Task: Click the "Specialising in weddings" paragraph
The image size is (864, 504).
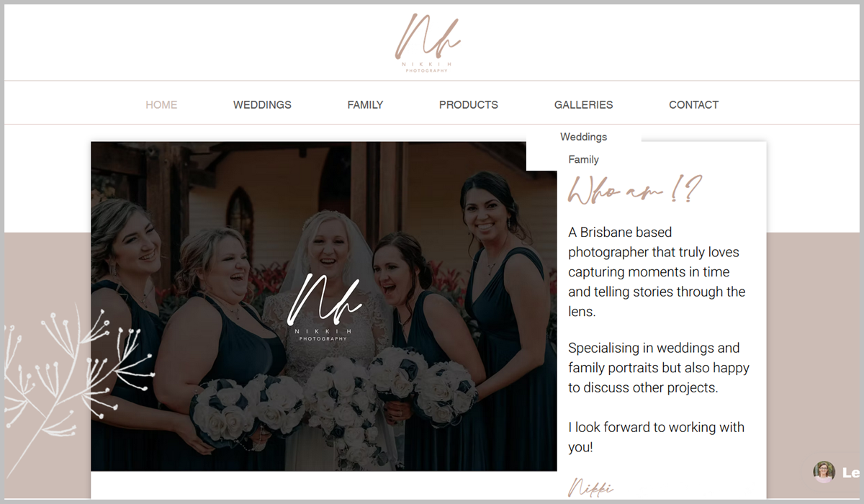Action: pos(659,368)
